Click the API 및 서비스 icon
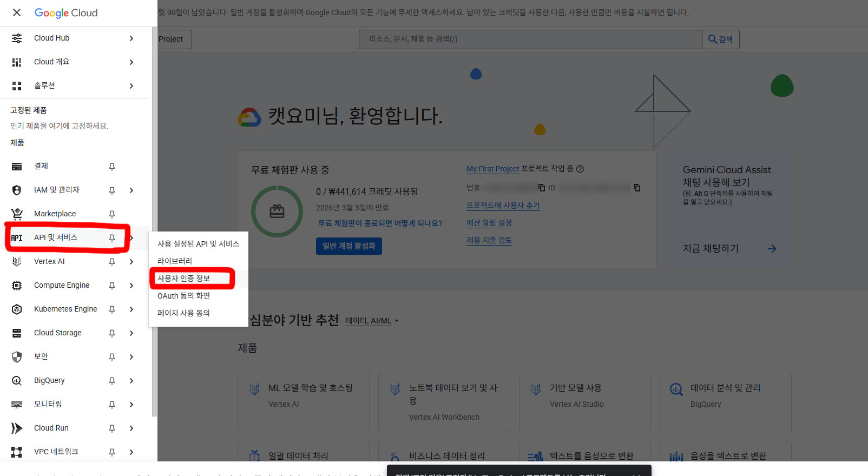Image resolution: width=868 pixels, height=476 pixels. tap(17, 238)
